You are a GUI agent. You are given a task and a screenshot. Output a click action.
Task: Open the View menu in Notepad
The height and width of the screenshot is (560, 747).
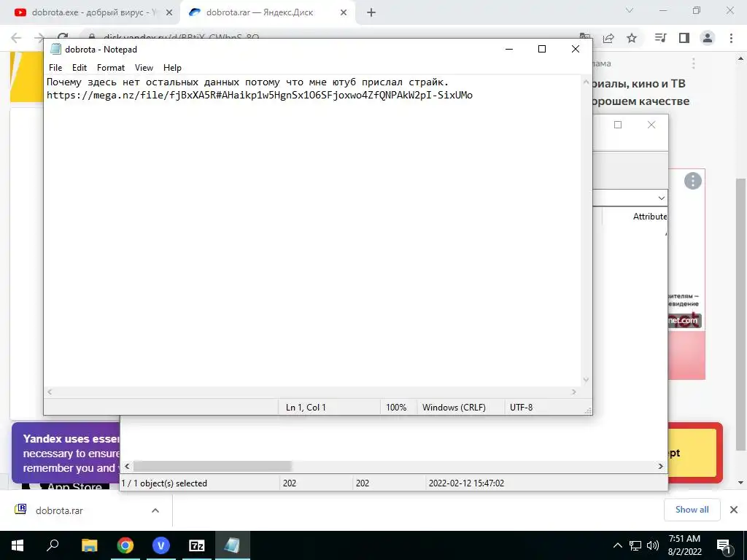(x=144, y=68)
